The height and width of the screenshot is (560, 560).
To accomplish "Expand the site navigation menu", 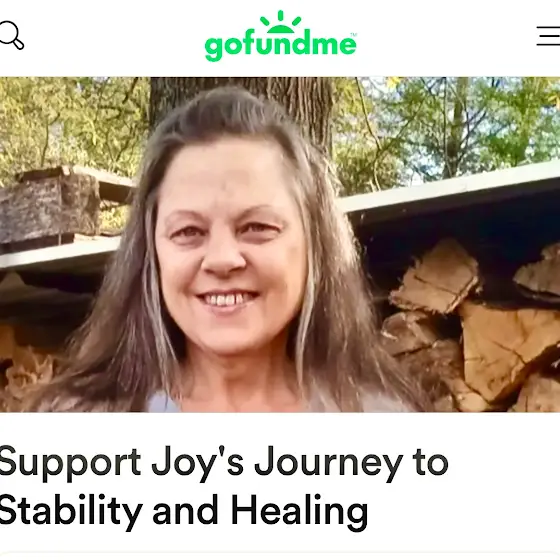I will pyautogui.click(x=548, y=36).
